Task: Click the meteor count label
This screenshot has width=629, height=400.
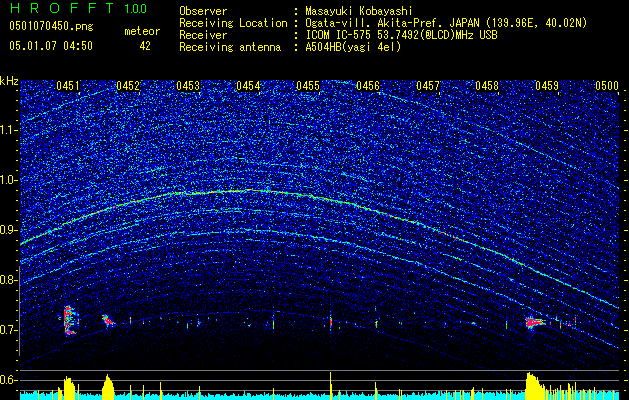Action: 142,31
